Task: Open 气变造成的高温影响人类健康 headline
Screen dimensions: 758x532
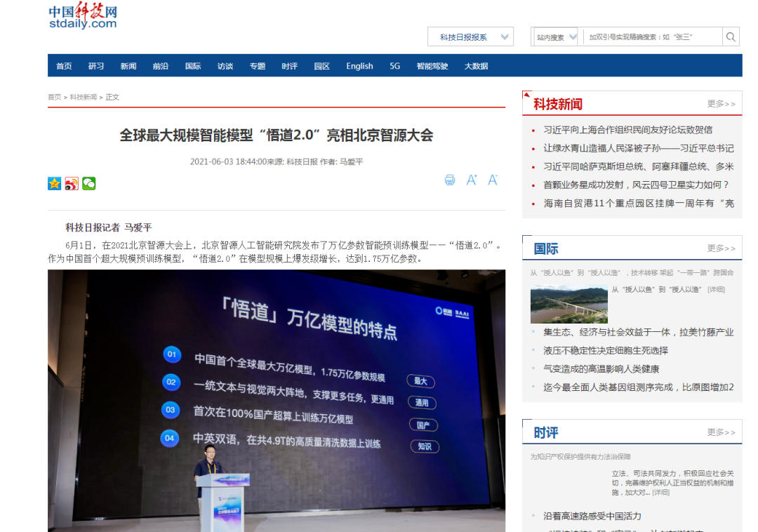Action: point(601,369)
